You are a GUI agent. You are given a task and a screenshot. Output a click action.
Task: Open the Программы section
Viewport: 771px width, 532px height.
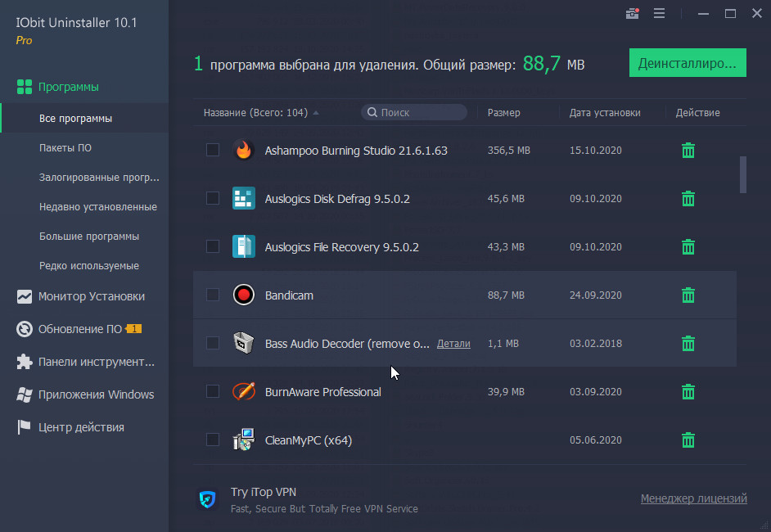69,87
